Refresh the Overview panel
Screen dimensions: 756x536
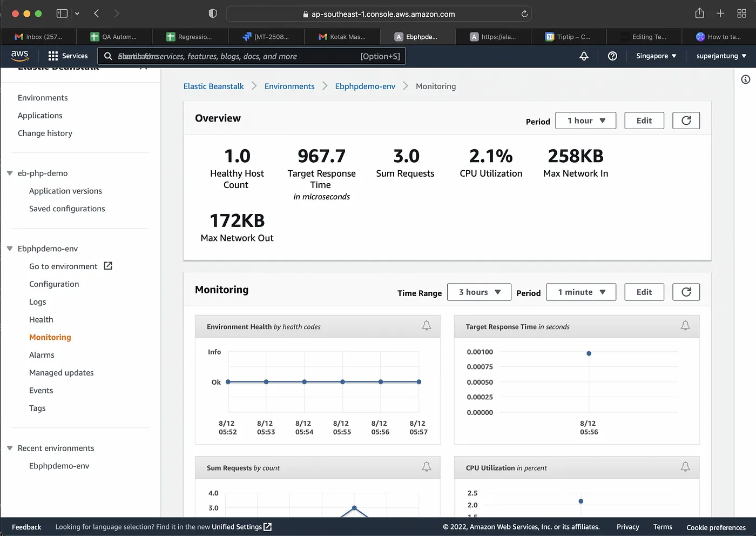[x=686, y=120]
